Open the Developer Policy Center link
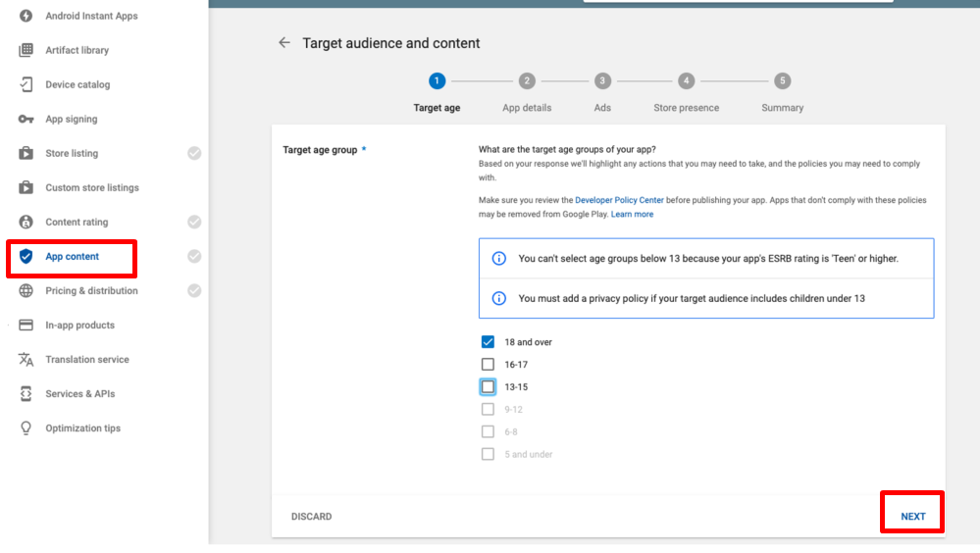The width and height of the screenshot is (980, 553). [621, 200]
